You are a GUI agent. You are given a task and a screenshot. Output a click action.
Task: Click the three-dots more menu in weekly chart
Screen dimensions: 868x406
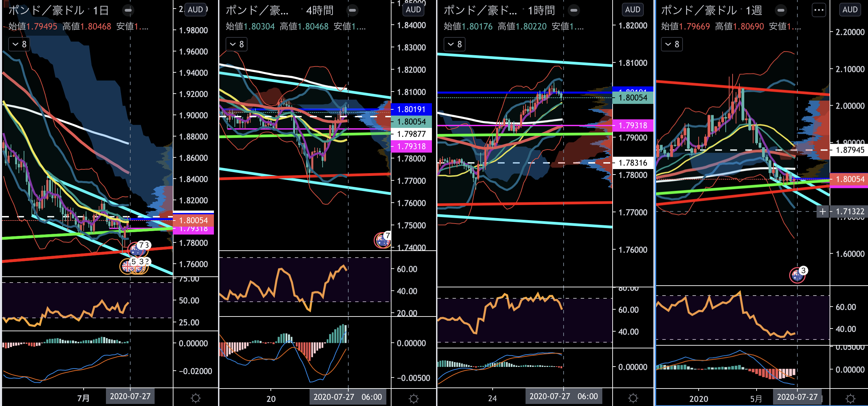(x=819, y=10)
